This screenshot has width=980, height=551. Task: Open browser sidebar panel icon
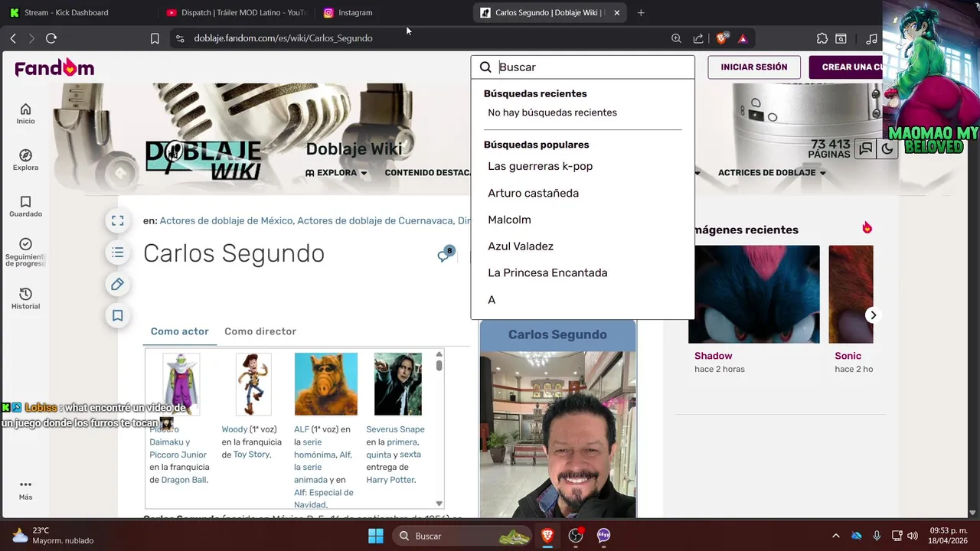(x=841, y=38)
